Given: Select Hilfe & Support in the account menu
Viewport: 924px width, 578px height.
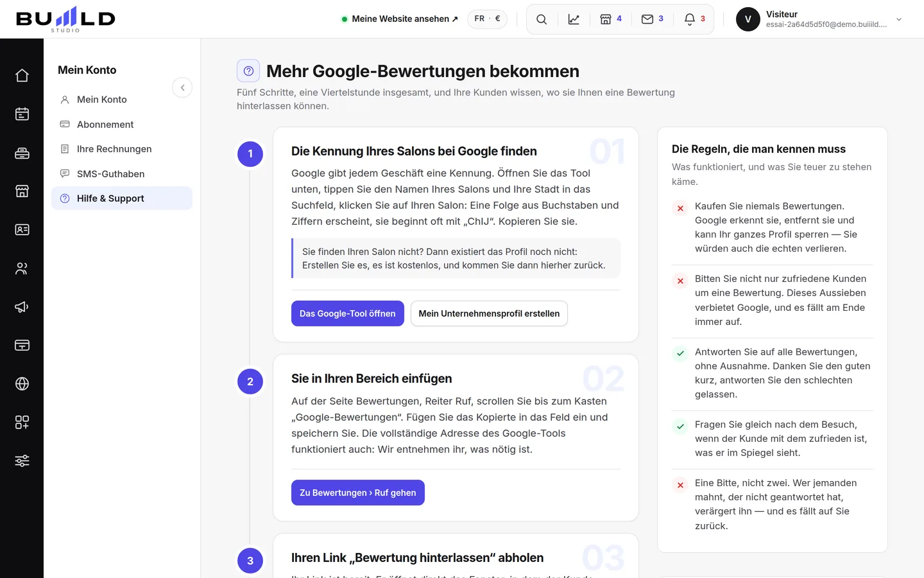Looking at the screenshot, I should pos(122,198).
